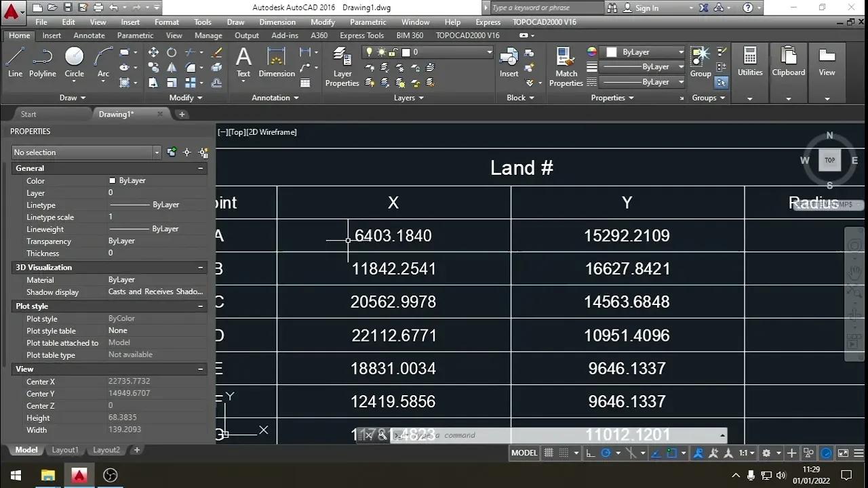The image size is (868, 488).
Task: Activate the Circle tool
Action: [74, 61]
